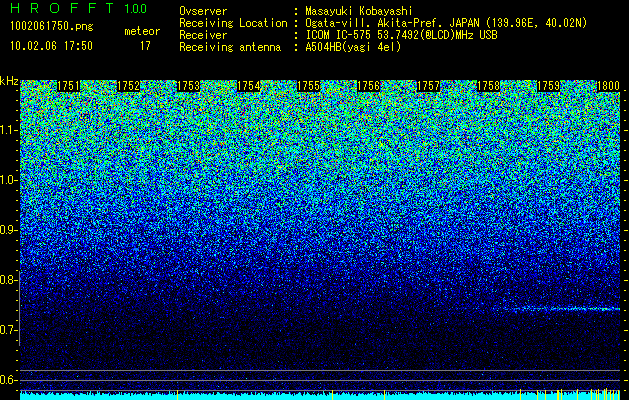Click the 1758 time marker
The image size is (629, 400).
[x=488, y=86]
